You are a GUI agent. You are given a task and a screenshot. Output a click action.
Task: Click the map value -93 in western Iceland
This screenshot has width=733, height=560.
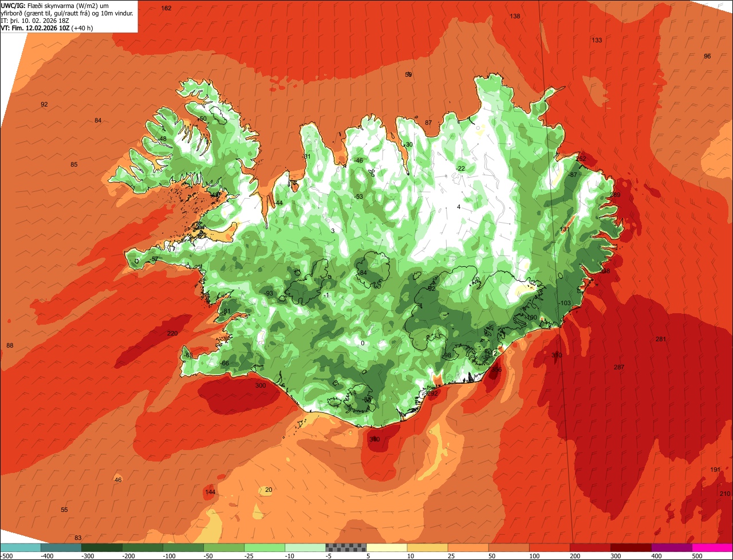point(269,293)
